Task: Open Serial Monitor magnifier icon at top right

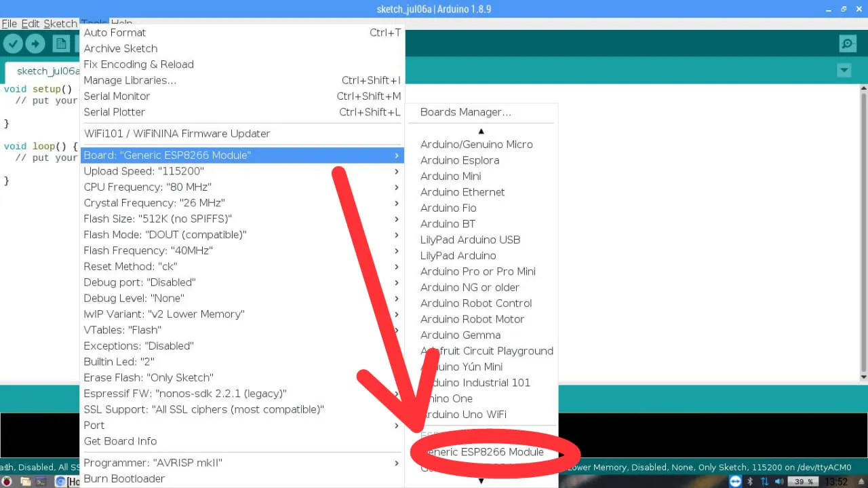Action: click(848, 44)
